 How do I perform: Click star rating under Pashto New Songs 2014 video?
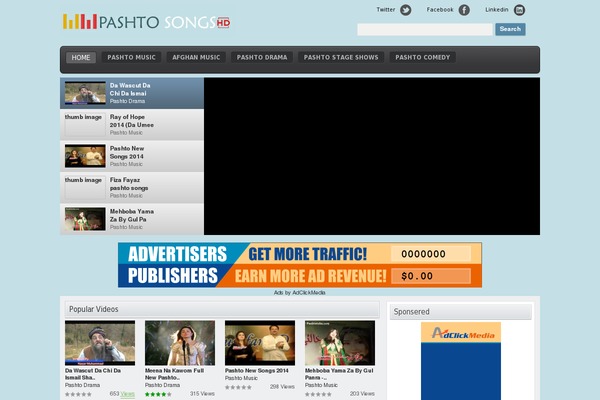coord(238,387)
